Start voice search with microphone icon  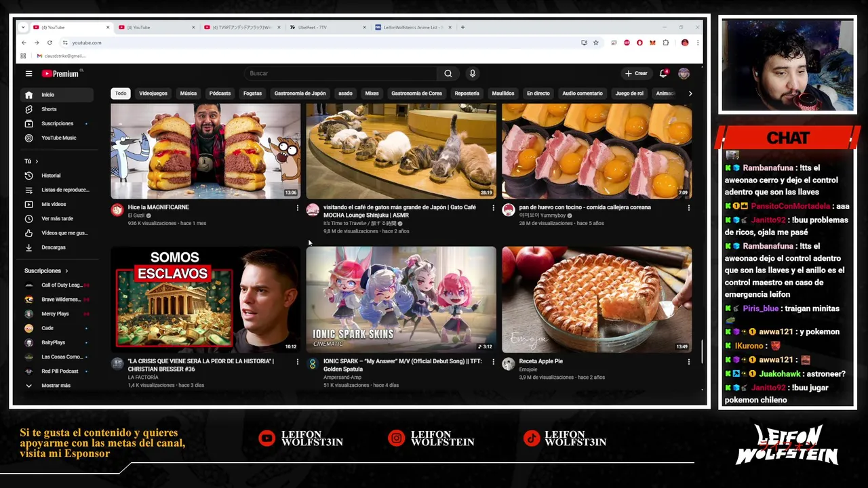click(473, 73)
